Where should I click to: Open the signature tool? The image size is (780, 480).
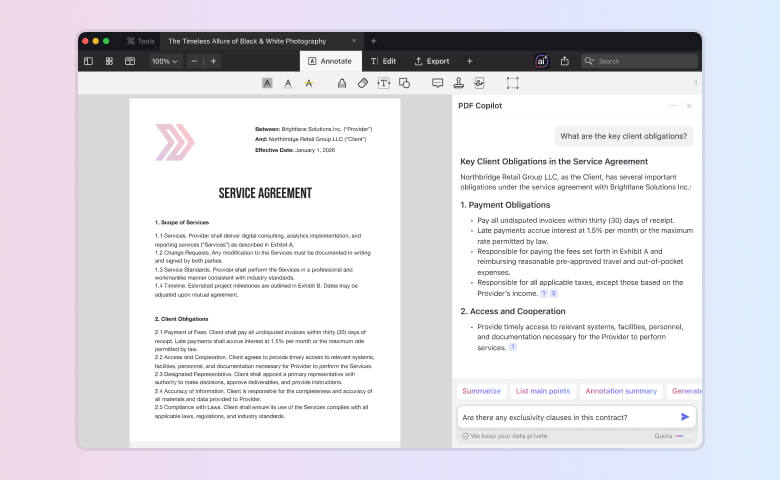[x=479, y=83]
